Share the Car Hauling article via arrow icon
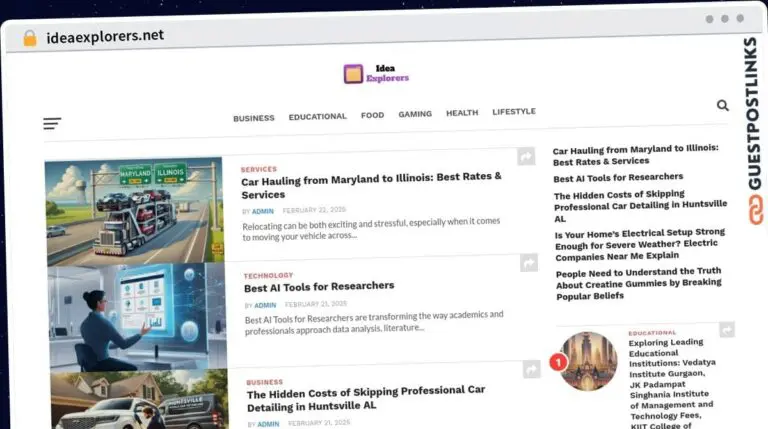 coord(526,156)
